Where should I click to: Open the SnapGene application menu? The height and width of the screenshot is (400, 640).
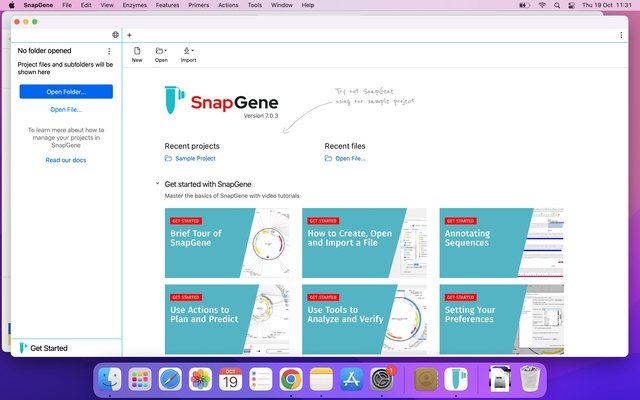pos(38,5)
